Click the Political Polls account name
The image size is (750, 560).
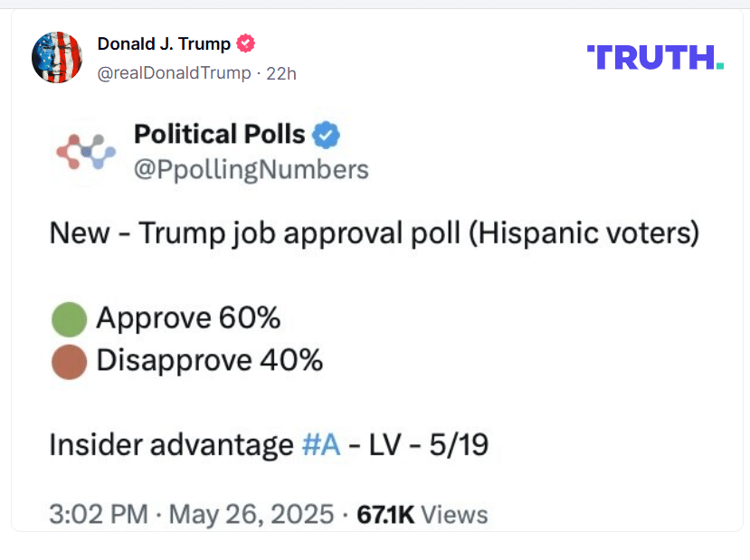[x=220, y=134]
